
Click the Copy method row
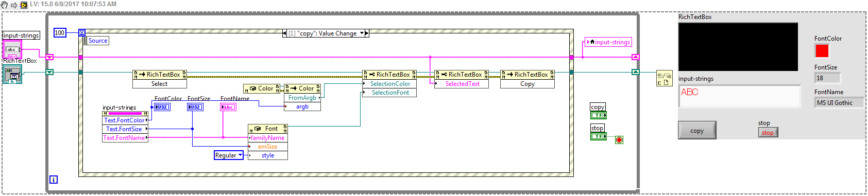[527, 84]
